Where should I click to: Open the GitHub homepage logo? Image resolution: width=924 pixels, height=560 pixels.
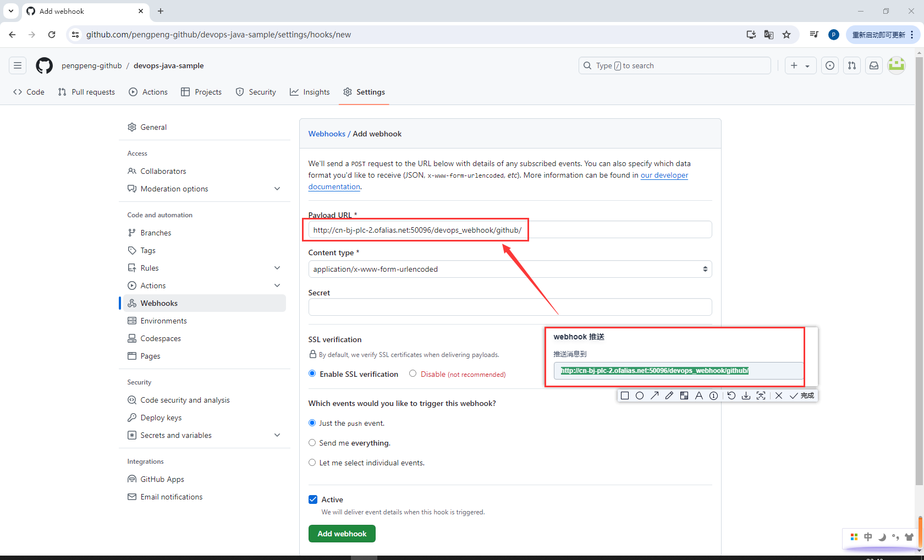click(44, 65)
